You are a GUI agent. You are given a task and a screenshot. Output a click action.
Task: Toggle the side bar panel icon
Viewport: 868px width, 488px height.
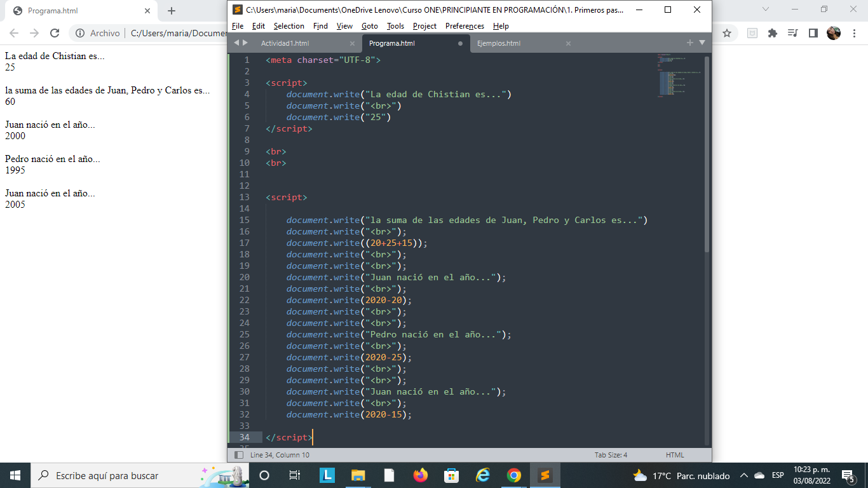click(x=239, y=455)
